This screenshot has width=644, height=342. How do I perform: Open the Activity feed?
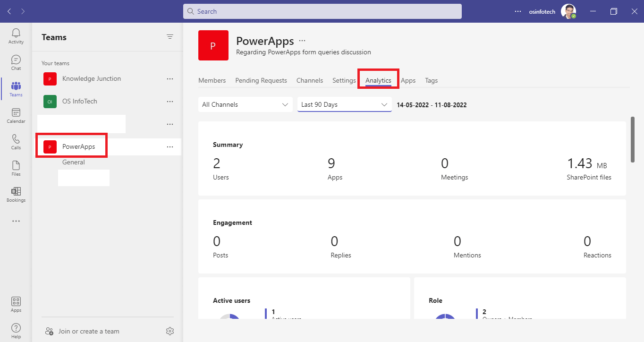click(16, 36)
